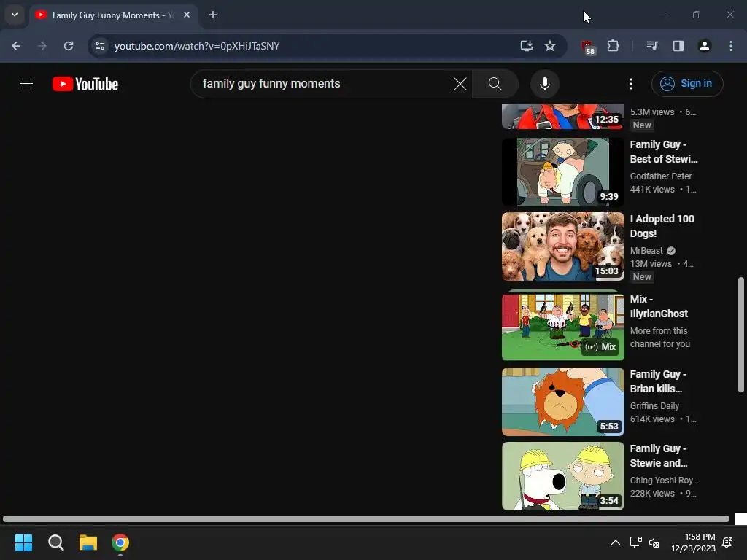Screen dimensions: 747x560
Task: Open the clock showing 1:58 PM
Action: (693, 542)
